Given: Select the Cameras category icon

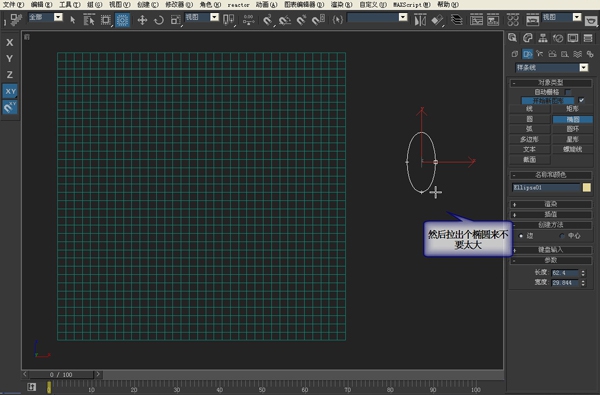Looking at the screenshot, I should 552,54.
